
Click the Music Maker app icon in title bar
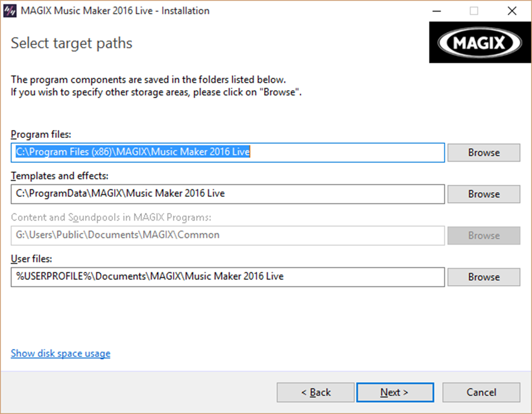click(10, 11)
